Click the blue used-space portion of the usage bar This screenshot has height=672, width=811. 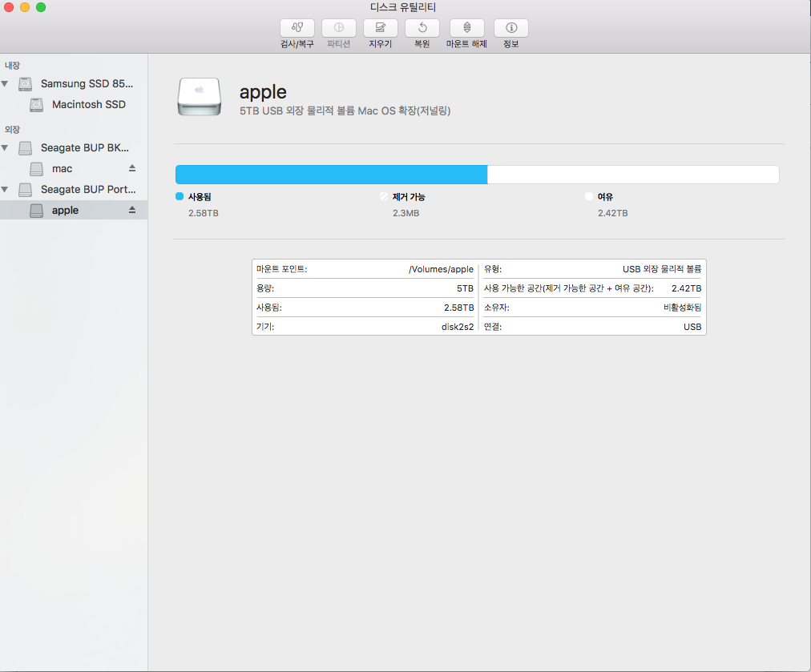(x=330, y=175)
